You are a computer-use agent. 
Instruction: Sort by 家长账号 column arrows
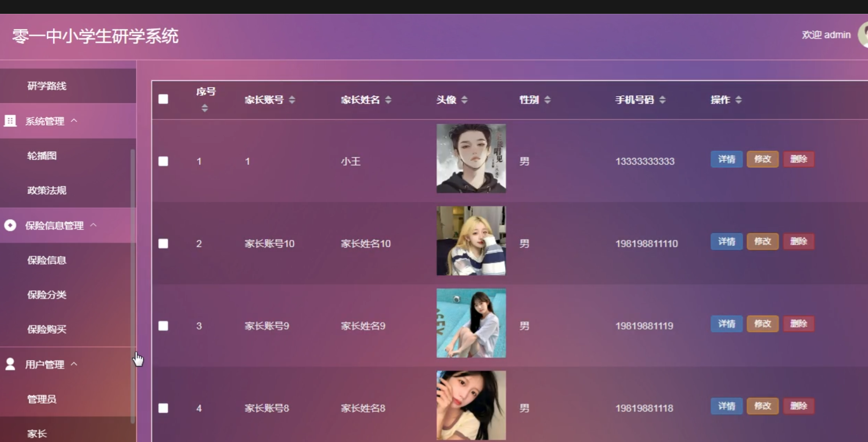292,100
